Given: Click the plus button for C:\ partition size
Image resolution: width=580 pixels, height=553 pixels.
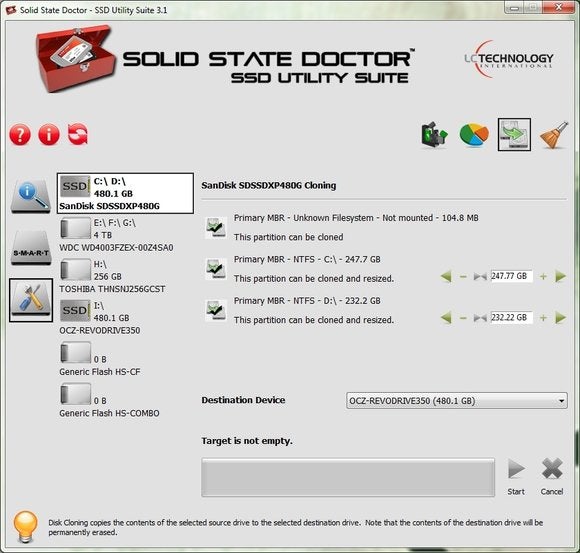Looking at the screenshot, I should [x=543, y=276].
